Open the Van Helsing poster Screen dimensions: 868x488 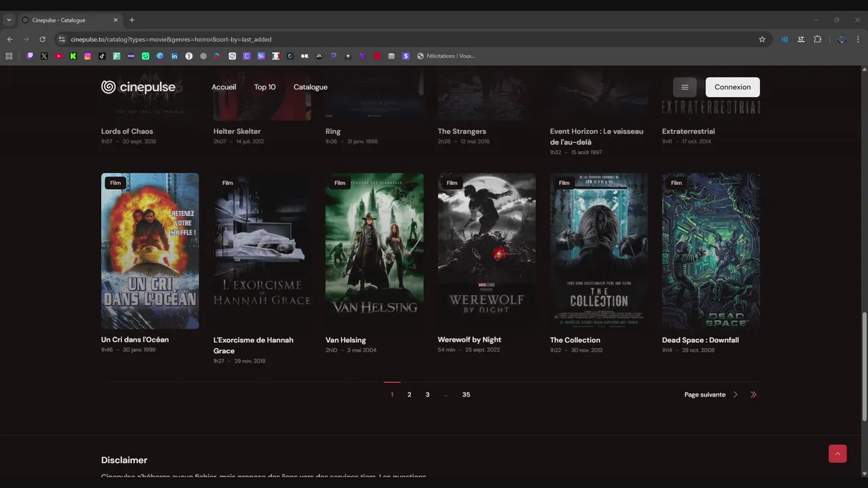click(374, 251)
